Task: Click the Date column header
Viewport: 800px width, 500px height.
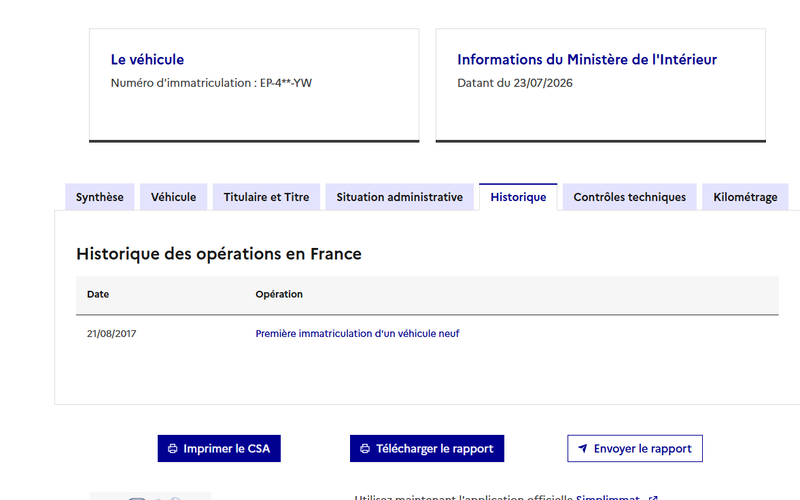Action: (x=98, y=294)
